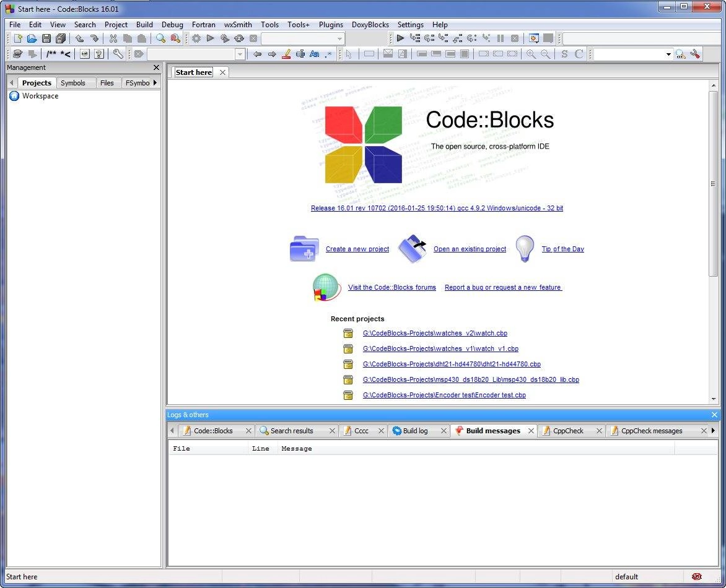The height and width of the screenshot is (588, 726).
Task: Click Report a bug or request link
Action: tap(503, 287)
